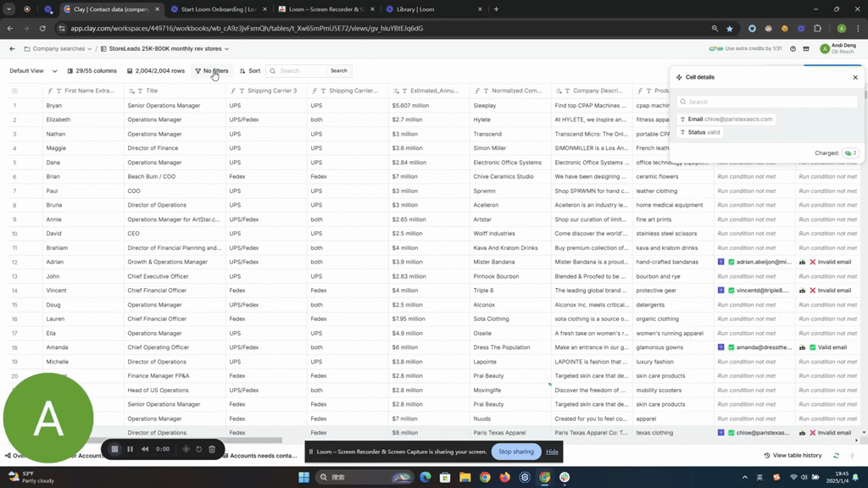Open browser Extensions puzzle icon
The height and width of the screenshot is (488, 868).
click(817, 28)
